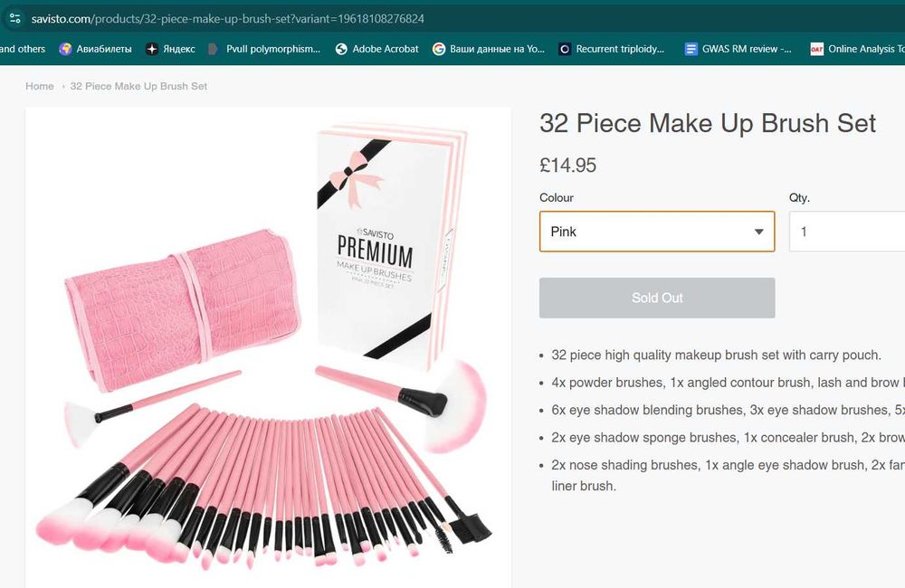The height and width of the screenshot is (588, 905).
Task: Open the Pvull polymorphism bookmark
Action: tap(264, 49)
